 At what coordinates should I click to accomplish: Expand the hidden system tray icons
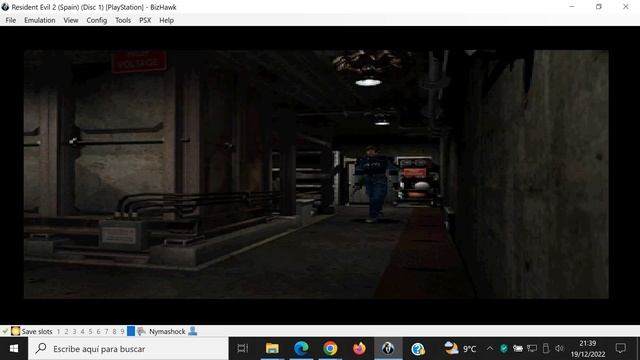(x=489, y=349)
